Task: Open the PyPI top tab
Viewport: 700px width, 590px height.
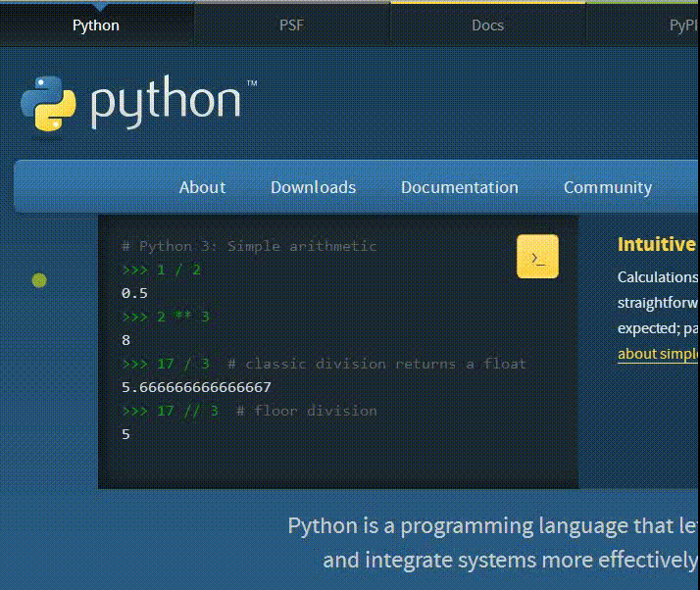Action: pos(643,25)
